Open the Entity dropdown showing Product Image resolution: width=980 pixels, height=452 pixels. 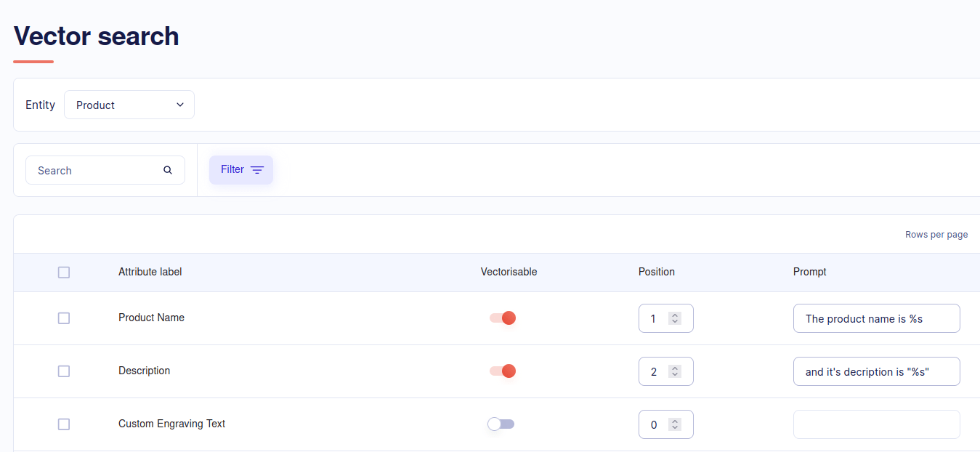coord(129,105)
